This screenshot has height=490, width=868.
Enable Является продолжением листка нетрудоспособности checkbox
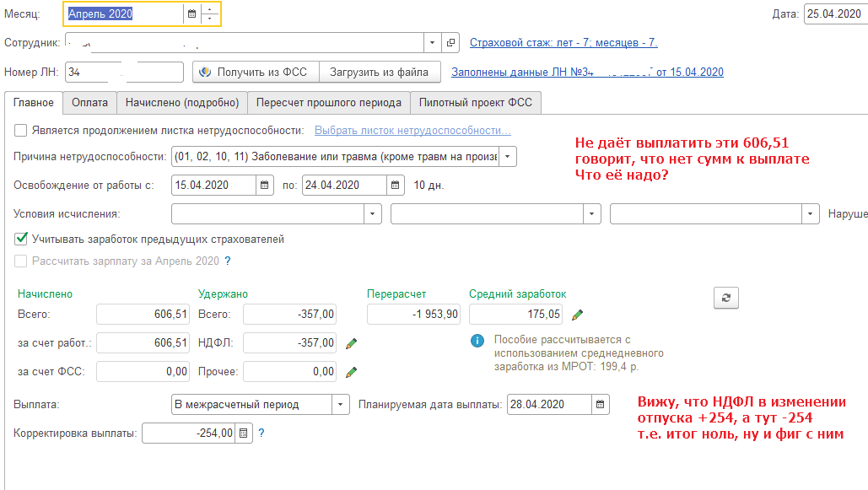[21, 131]
